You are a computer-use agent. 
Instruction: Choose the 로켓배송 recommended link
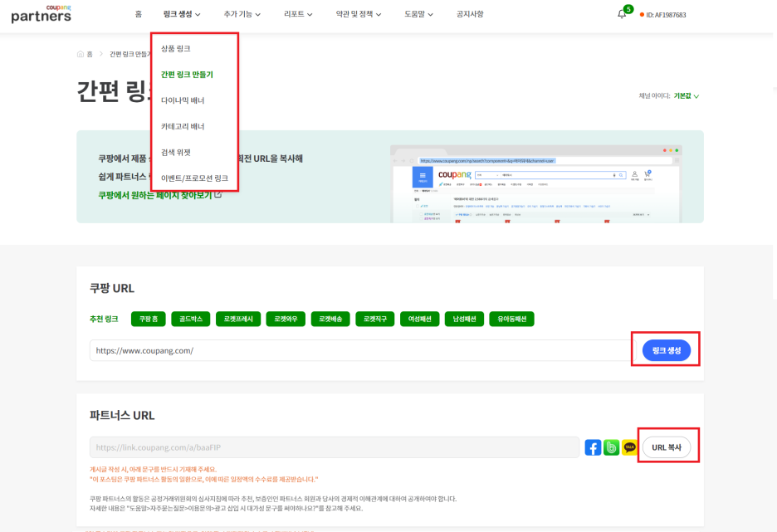coord(330,319)
